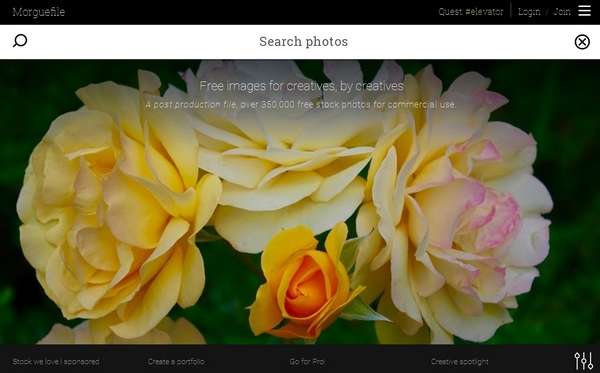
Task: Select Go for Pro
Action: [x=307, y=362]
